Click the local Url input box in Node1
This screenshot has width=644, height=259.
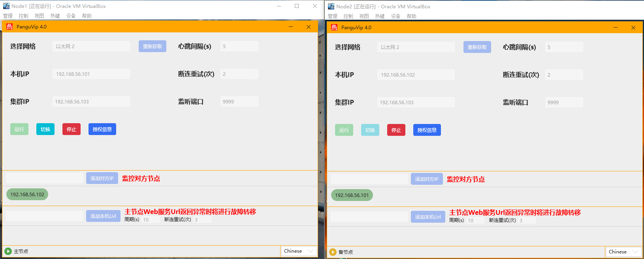(45, 216)
